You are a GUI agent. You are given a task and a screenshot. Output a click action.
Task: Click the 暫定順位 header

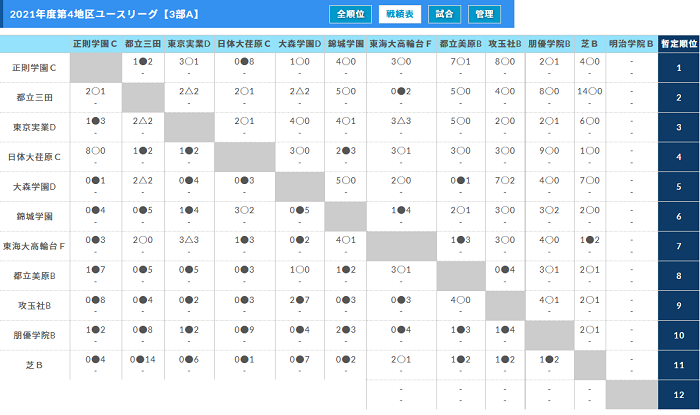(x=679, y=44)
